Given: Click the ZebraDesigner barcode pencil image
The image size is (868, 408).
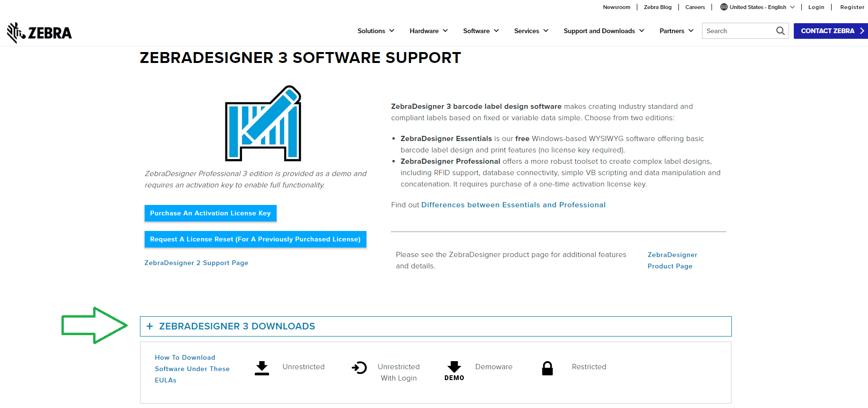Looking at the screenshot, I should pos(263,124).
